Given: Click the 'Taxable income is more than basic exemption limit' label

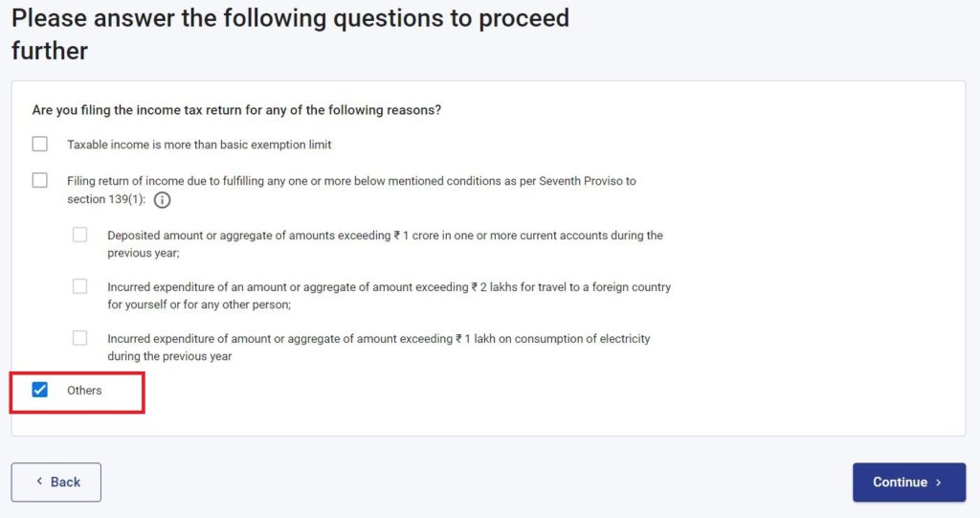Looking at the screenshot, I should coord(199,145).
